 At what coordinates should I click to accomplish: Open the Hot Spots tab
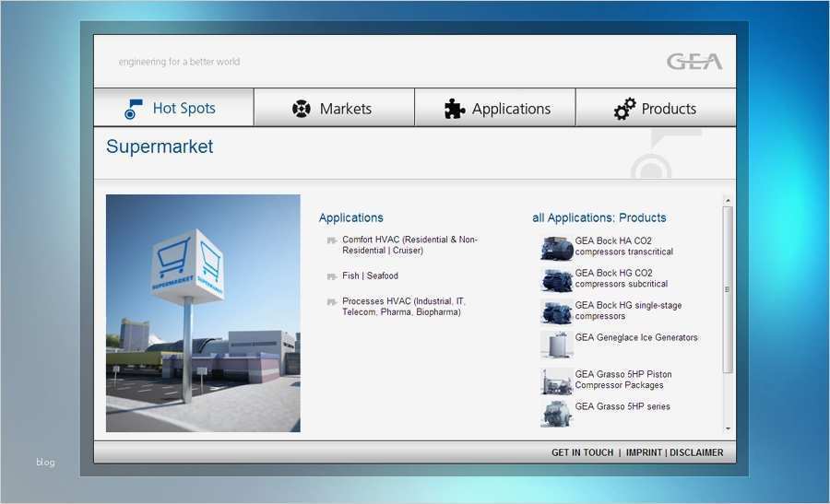click(x=173, y=108)
